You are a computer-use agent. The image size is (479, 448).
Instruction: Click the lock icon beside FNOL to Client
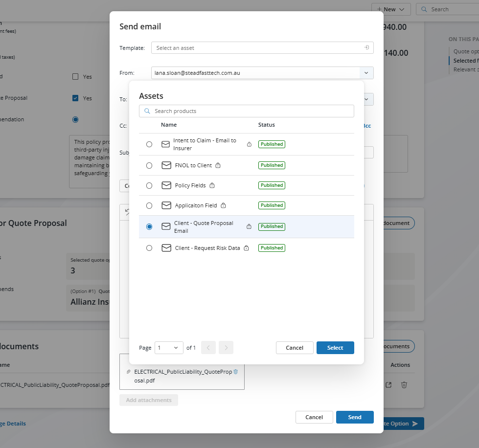[x=218, y=165]
